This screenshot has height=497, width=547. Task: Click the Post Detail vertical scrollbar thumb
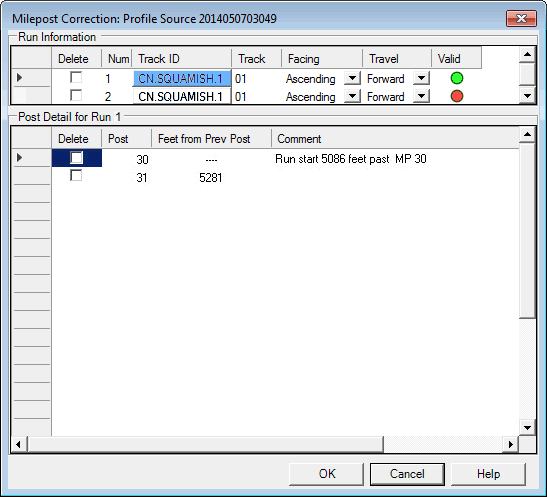pyautogui.click(x=527, y=231)
